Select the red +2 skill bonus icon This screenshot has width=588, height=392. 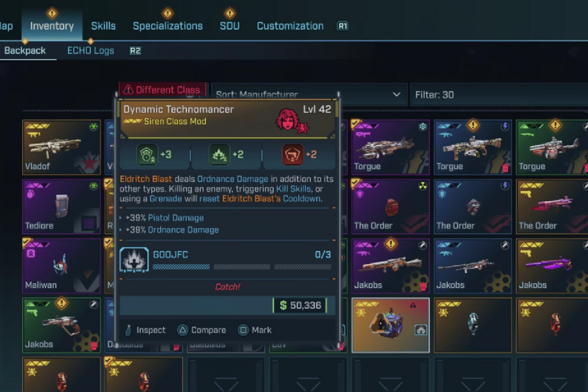point(292,155)
